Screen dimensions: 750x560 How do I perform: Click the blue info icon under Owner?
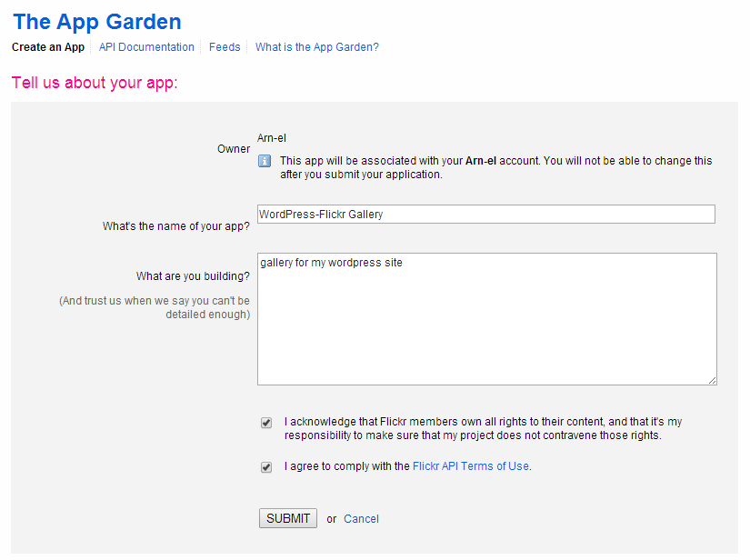pyautogui.click(x=265, y=161)
